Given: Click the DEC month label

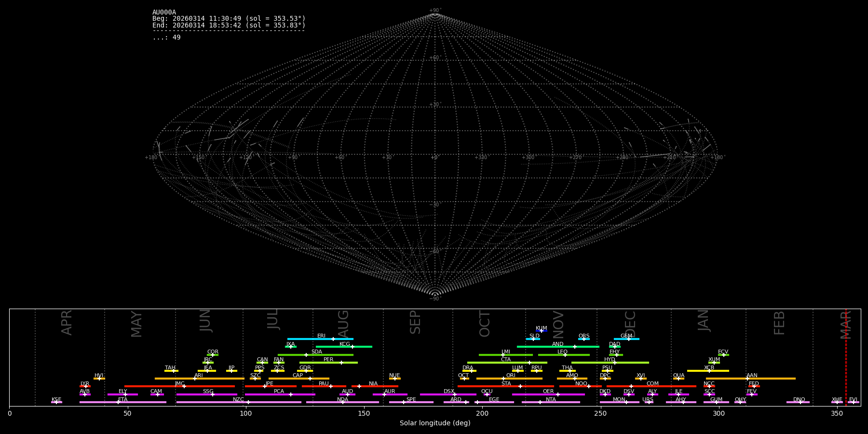Looking at the screenshot, I should 630,324.
